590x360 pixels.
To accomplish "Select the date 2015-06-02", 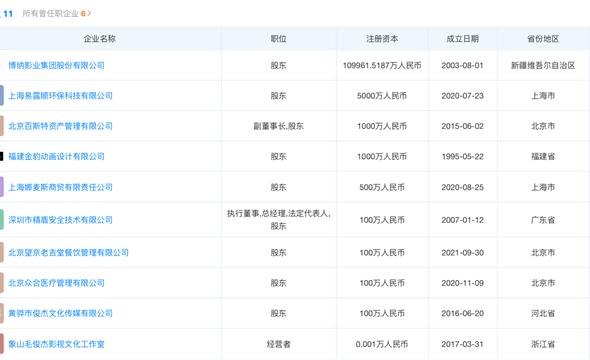I will click(462, 126).
